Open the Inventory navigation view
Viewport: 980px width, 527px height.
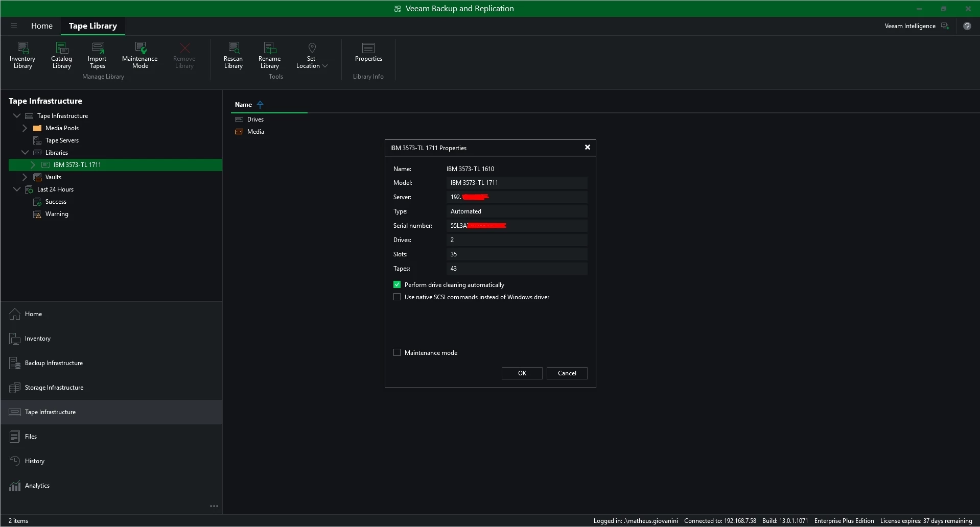[111, 339]
